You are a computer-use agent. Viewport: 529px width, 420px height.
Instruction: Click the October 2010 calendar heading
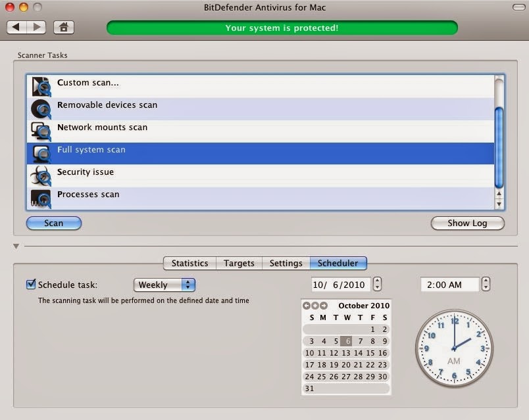coord(364,306)
